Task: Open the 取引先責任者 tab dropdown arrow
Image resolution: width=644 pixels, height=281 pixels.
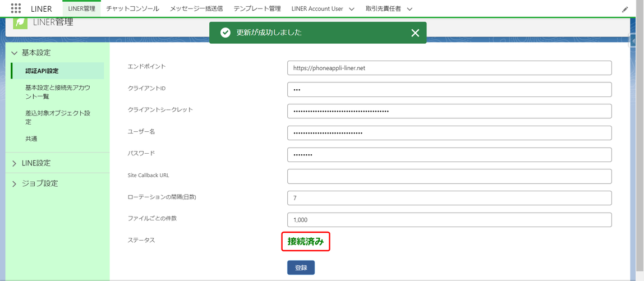Action: 410,9
